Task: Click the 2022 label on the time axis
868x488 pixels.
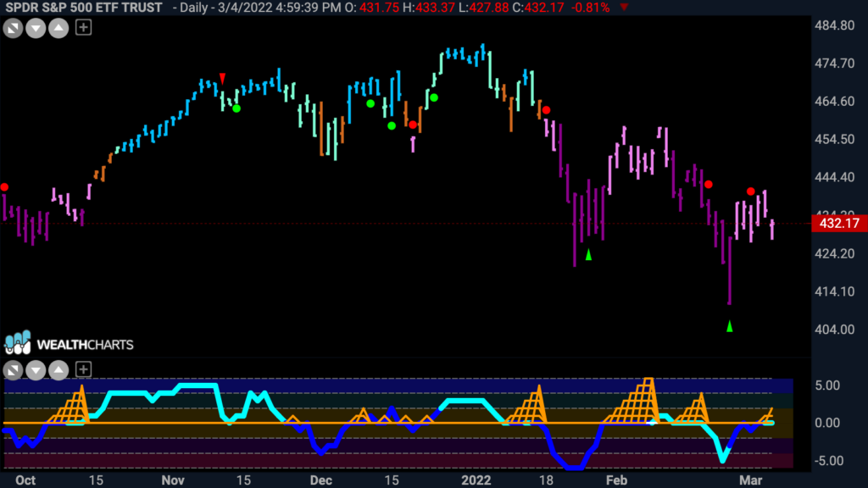Action: (476, 480)
